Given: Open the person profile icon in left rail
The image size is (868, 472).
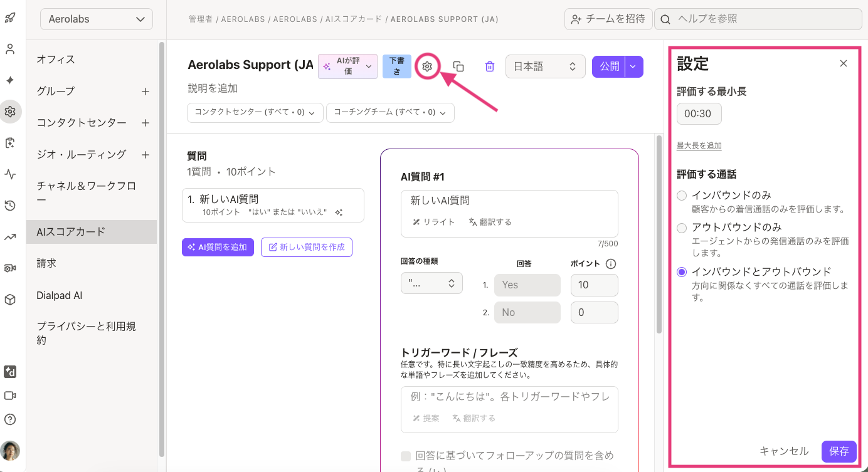Looking at the screenshot, I should (x=9, y=49).
